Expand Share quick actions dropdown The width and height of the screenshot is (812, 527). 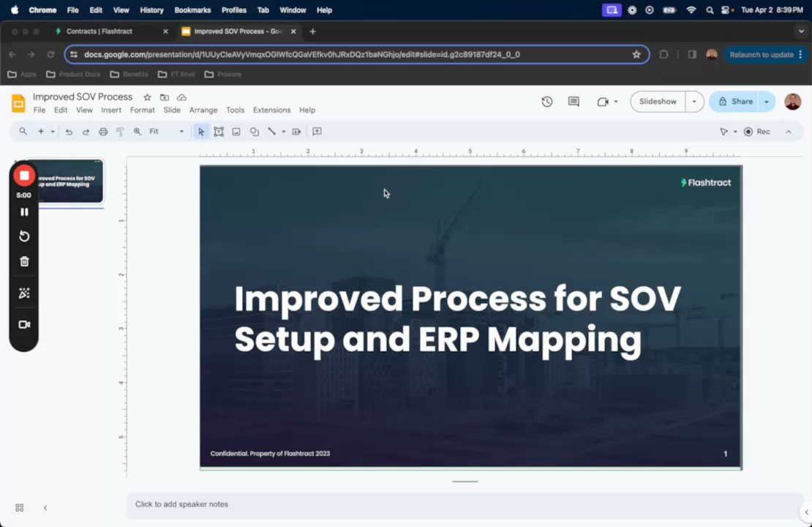[x=767, y=102]
